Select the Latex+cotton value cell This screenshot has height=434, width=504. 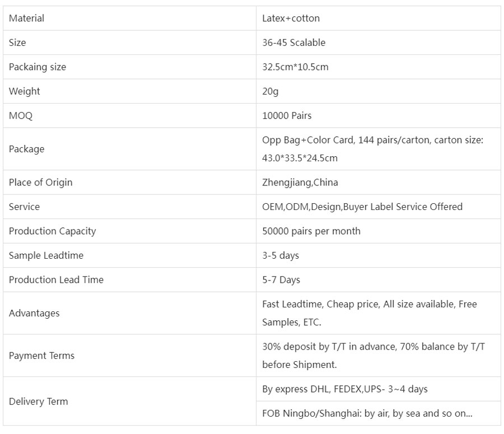(x=291, y=18)
